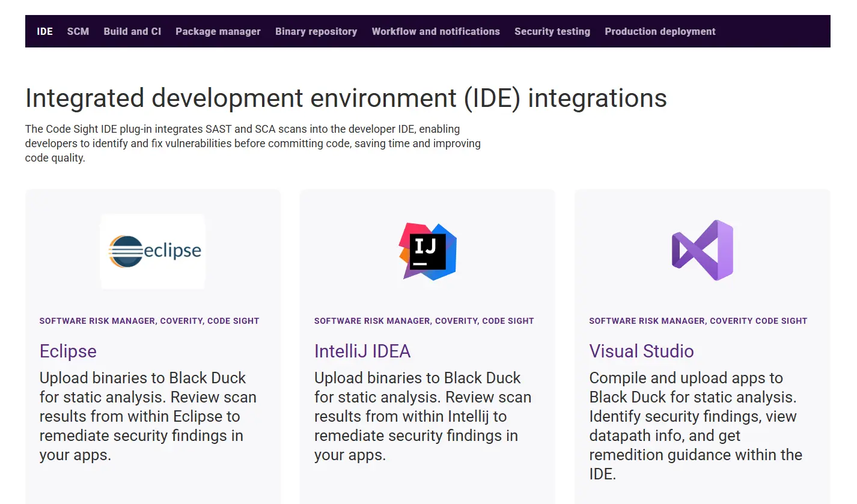Screen dimensions: 857x504
Task: Click the IDE integrations page heading
Action: pos(346,98)
